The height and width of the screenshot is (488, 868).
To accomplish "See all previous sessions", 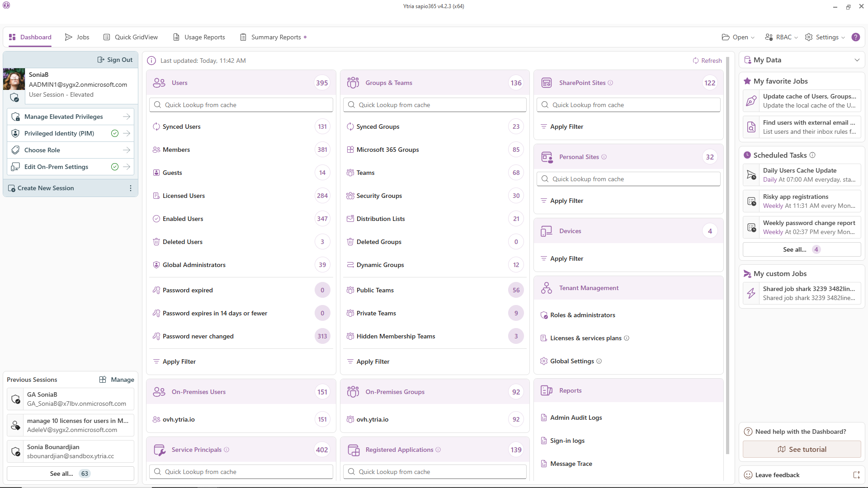I will click(70, 474).
